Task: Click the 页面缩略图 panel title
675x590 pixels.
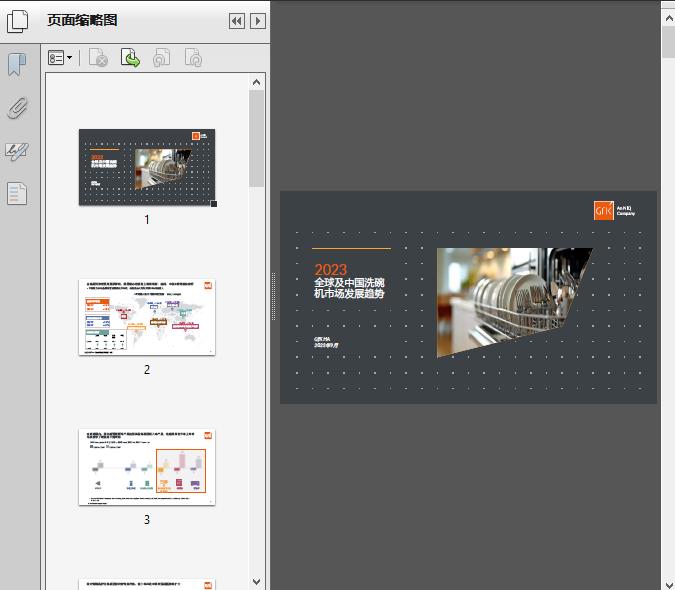Action: pos(82,20)
